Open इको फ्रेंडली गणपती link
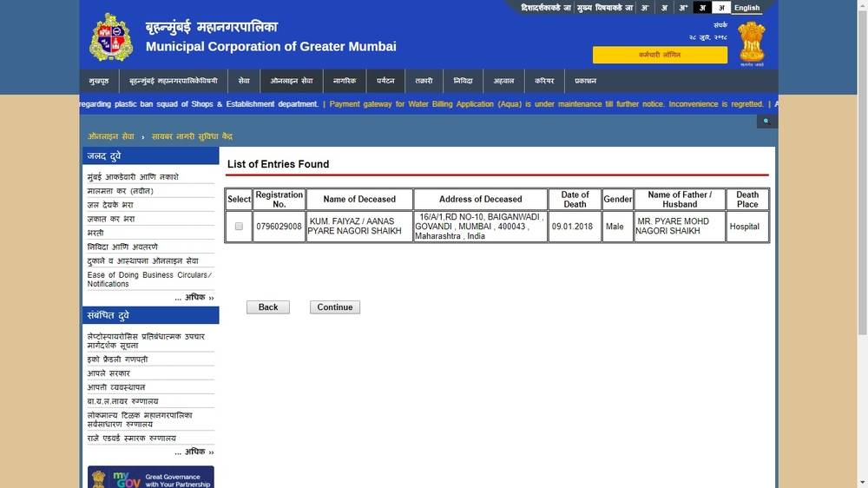Image resolution: width=868 pixels, height=488 pixels. tap(117, 359)
